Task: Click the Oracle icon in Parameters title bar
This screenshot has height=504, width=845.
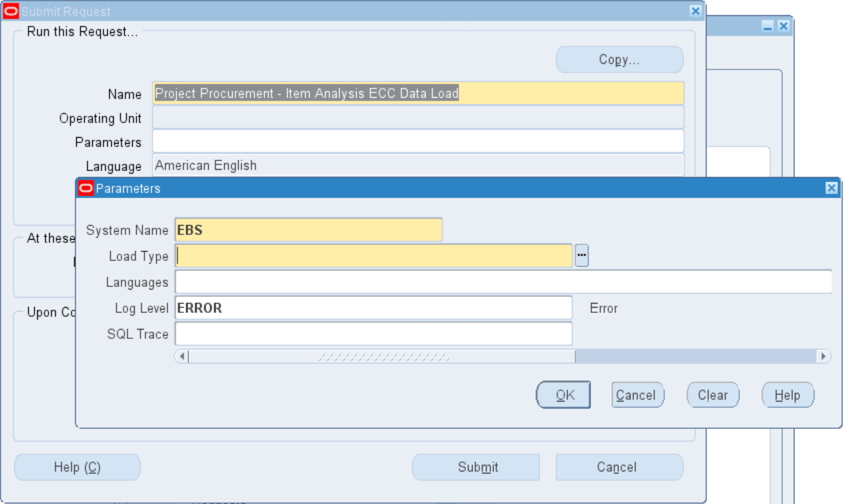Action: (86, 188)
